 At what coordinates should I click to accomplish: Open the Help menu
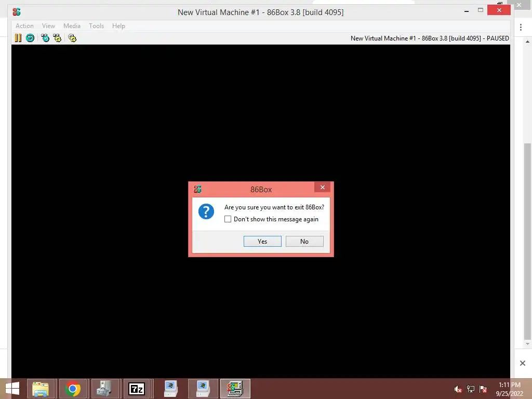(x=118, y=26)
